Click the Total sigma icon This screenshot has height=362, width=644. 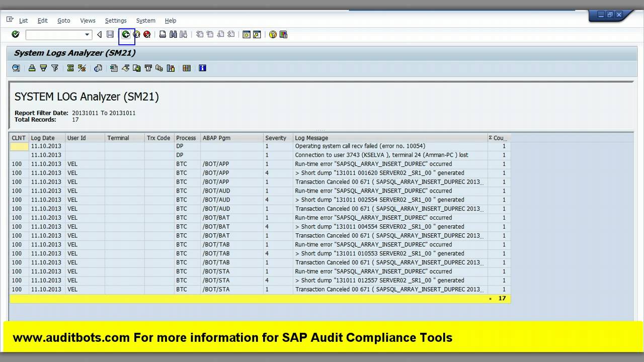[x=70, y=68]
